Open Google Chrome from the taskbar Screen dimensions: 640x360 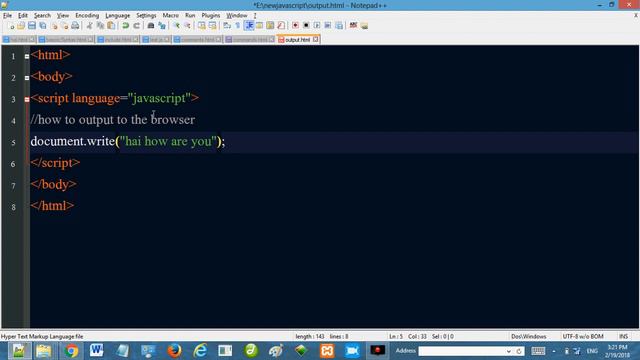pyautogui.click(x=71, y=351)
